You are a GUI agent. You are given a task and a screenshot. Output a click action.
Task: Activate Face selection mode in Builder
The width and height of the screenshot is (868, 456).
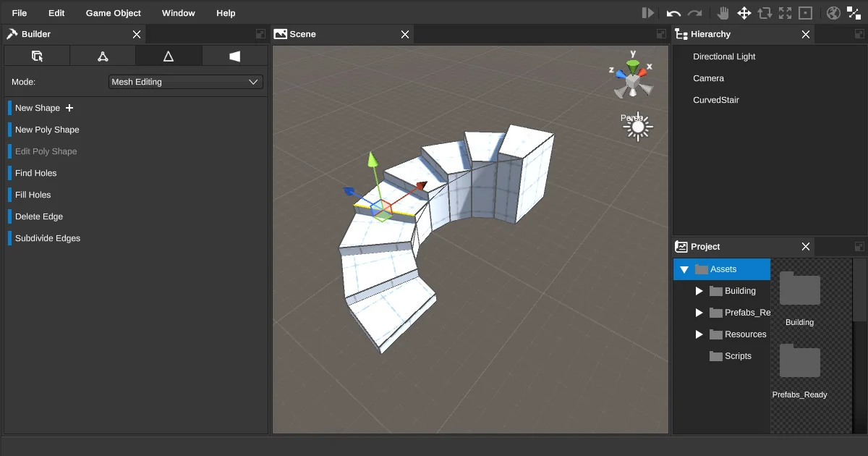click(235, 56)
